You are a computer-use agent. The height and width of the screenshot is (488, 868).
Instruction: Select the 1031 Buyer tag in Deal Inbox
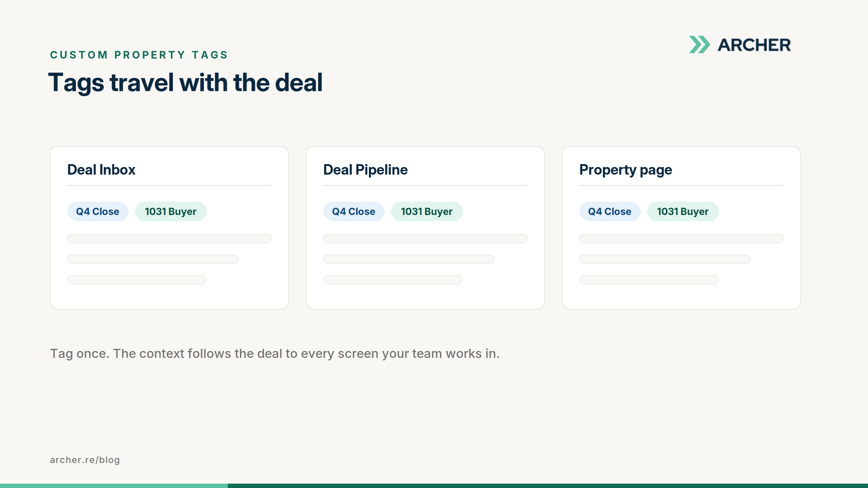(171, 211)
